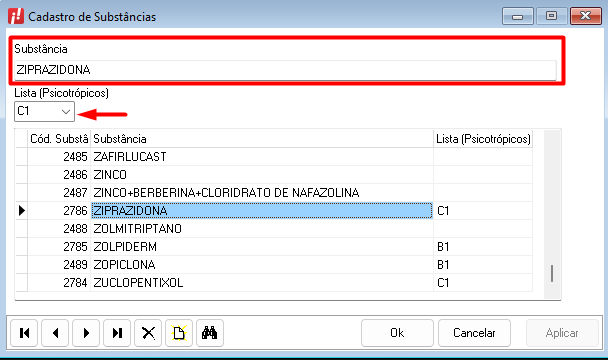Click the grid's vertical scrollbar thumb
The width and height of the screenshot is (608, 360).
pos(552,273)
